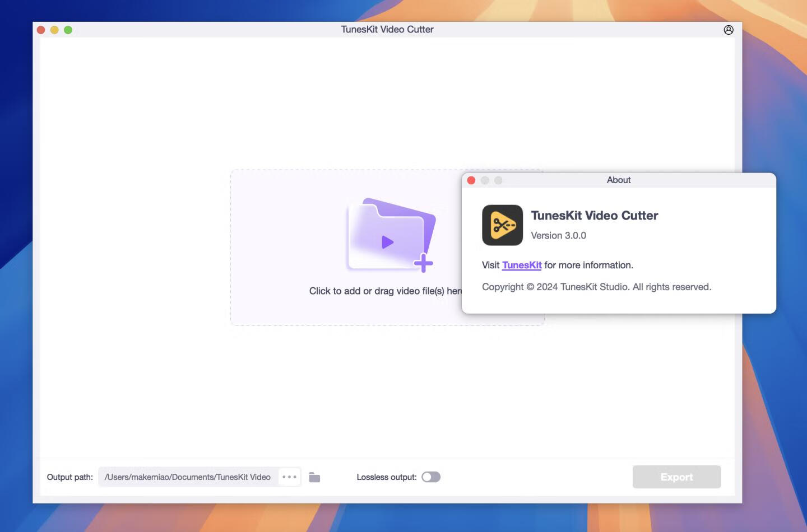Click the "Output path:" label
Screen dimensions: 807x532
[x=70, y=477]
